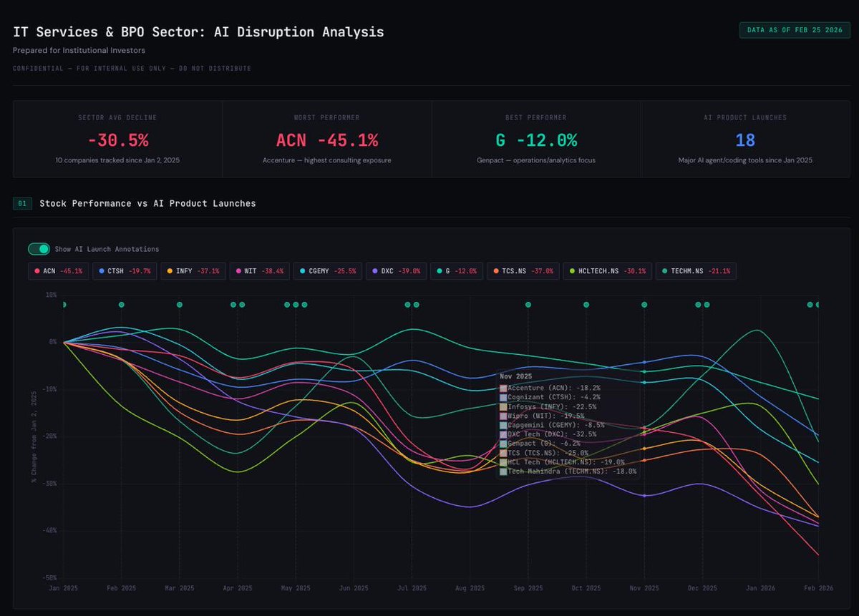859x616 pixels.
Task: Click the TECHM.NS legend chip
Action: coord(696,271)
